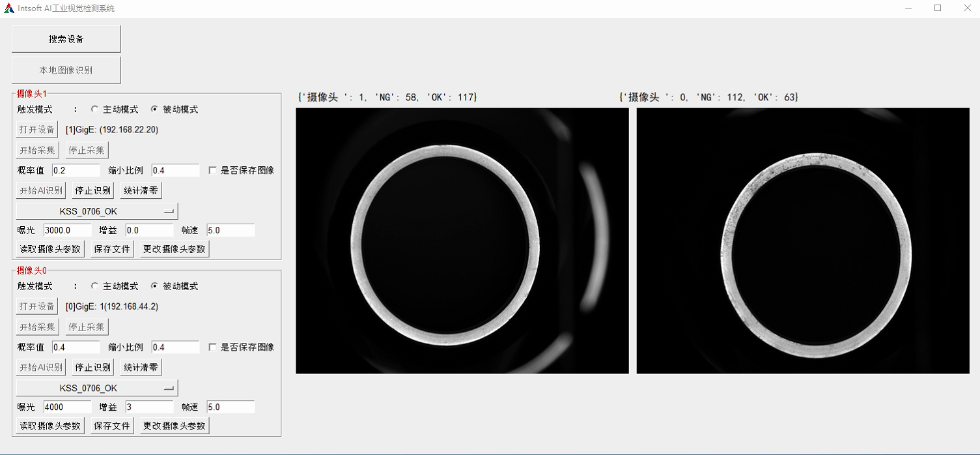Select 被动模式 radio for 摄像头0

coord(154,286)
